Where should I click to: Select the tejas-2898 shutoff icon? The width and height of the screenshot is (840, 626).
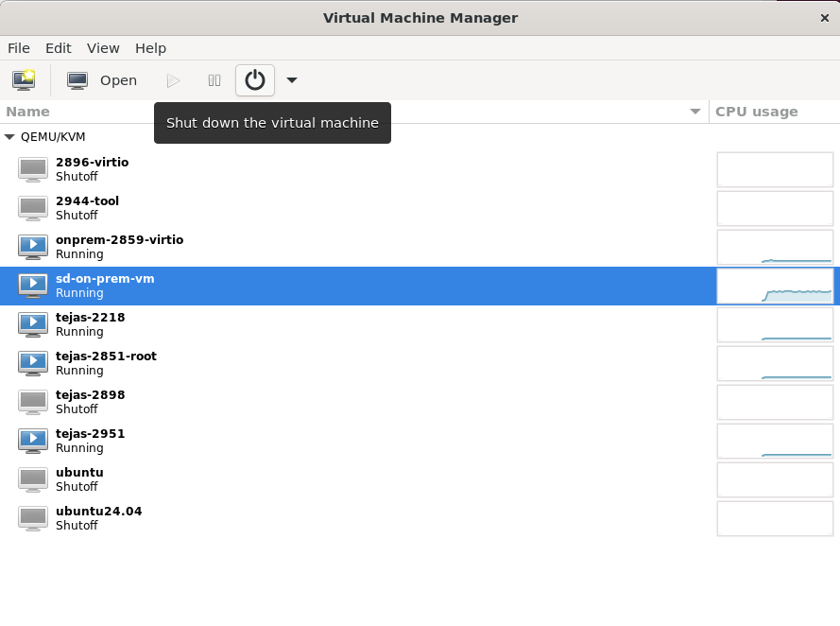pos(33,402)
